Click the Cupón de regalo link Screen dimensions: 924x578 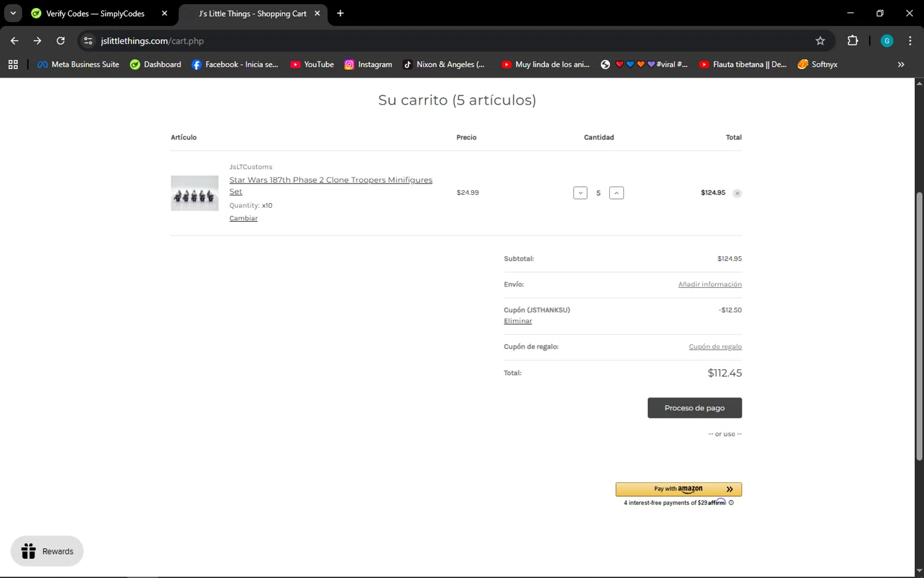715,347
